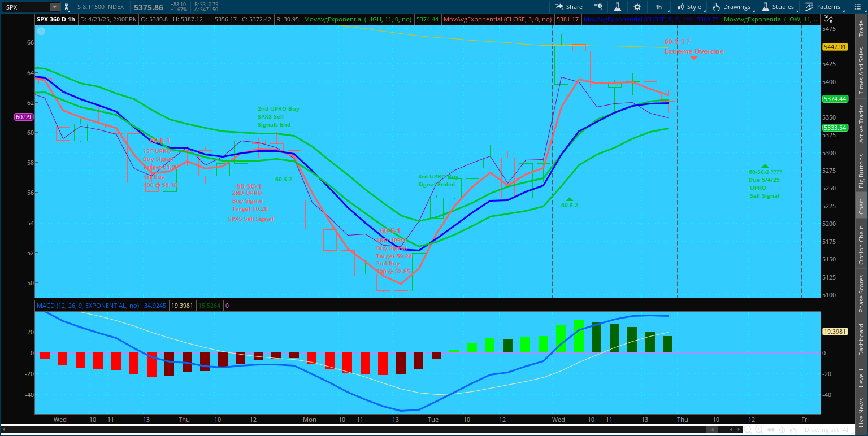Image resolution: width=868 pixels, height=436 pixels.
Task: Click the last price 5375.86 in the header
Action: click(x=149, y=7)
